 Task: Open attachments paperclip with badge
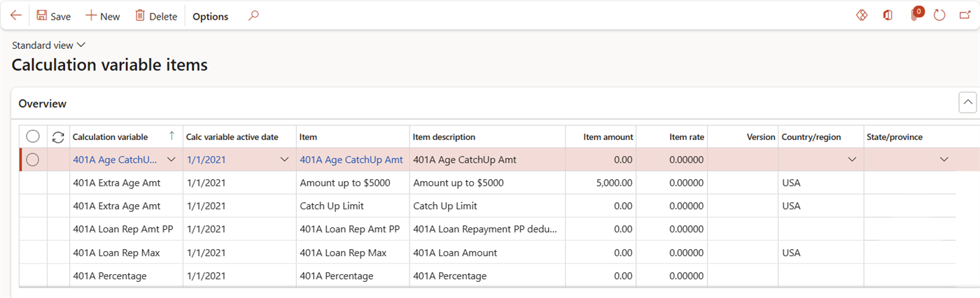tap(916, 15)
